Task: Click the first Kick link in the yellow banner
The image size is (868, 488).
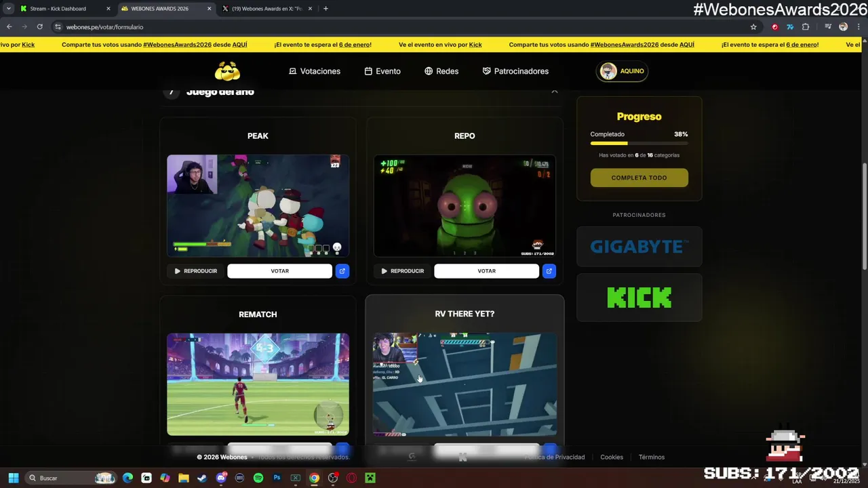Action: click(x=28, y=45)
